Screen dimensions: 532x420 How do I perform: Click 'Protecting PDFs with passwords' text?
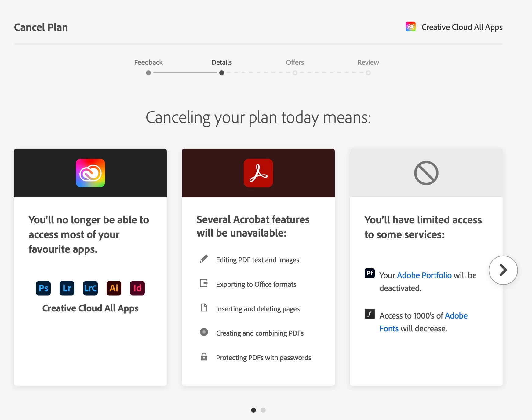click(x=264, y=358)
